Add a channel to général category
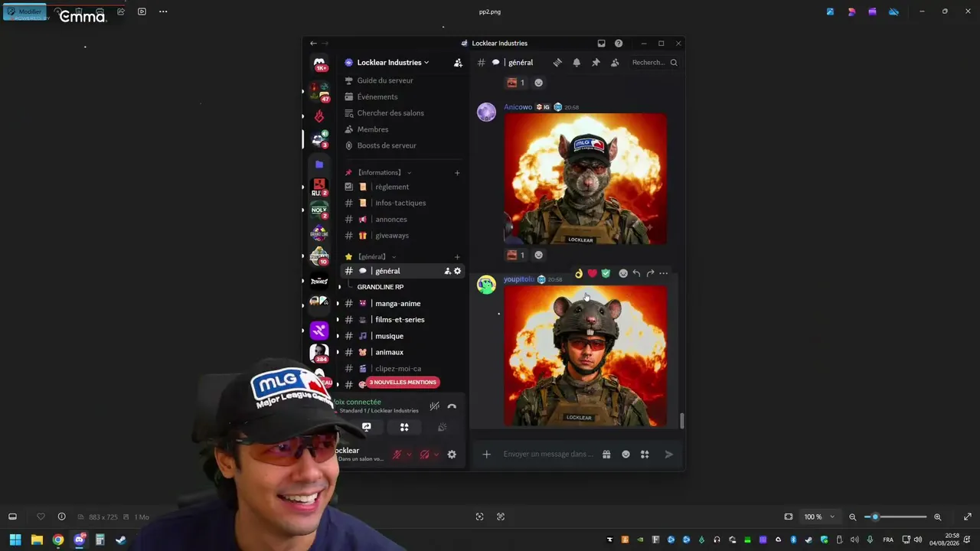 pyautogui.click(x=457, y=257)
